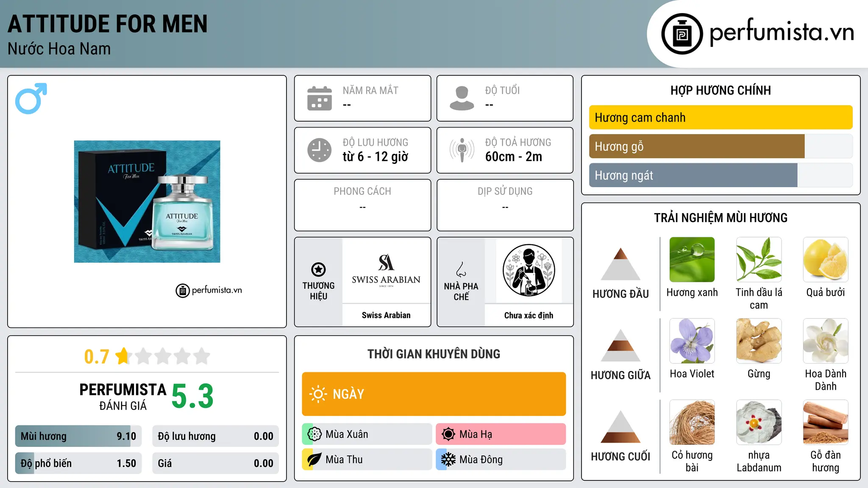Click the Mùi hương 9.10 score bar
868x488 pixels.
pos(78,436)
